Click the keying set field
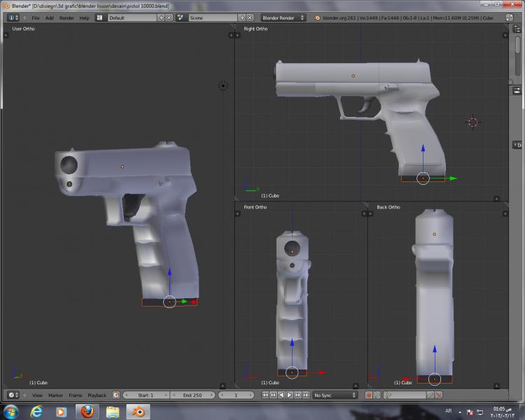 408,395
